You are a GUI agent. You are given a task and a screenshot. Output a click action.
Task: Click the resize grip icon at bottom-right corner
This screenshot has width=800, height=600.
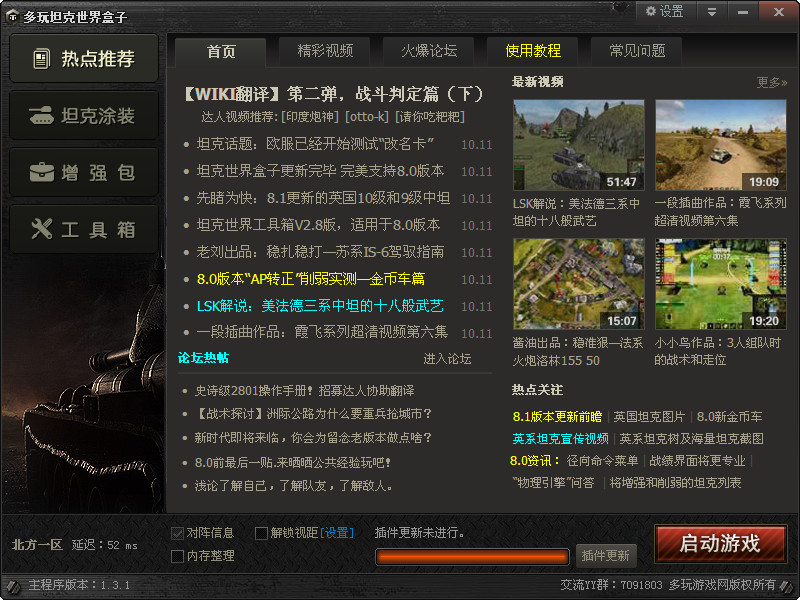tap(787, 586)
